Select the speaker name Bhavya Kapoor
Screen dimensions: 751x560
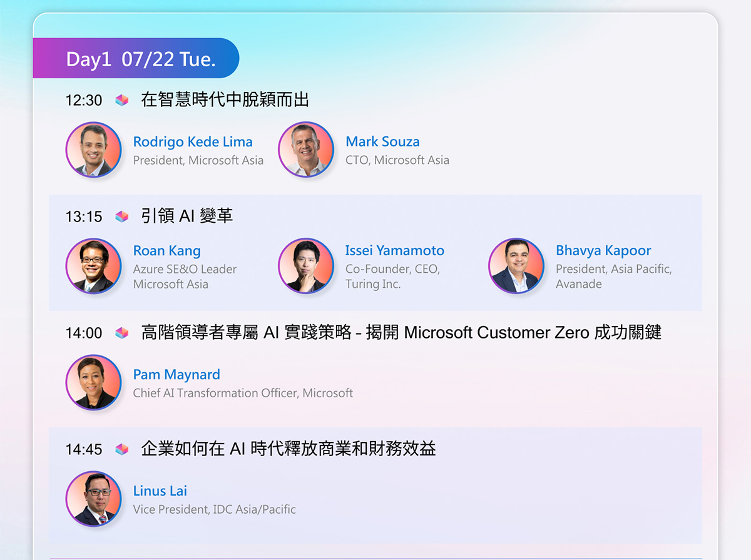[x=603, y=251]
